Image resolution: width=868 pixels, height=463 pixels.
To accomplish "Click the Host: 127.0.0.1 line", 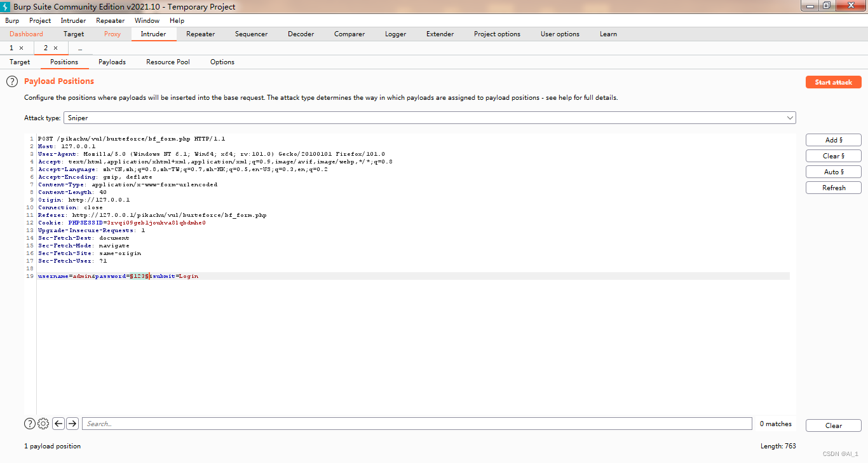I will pos(67,146).
